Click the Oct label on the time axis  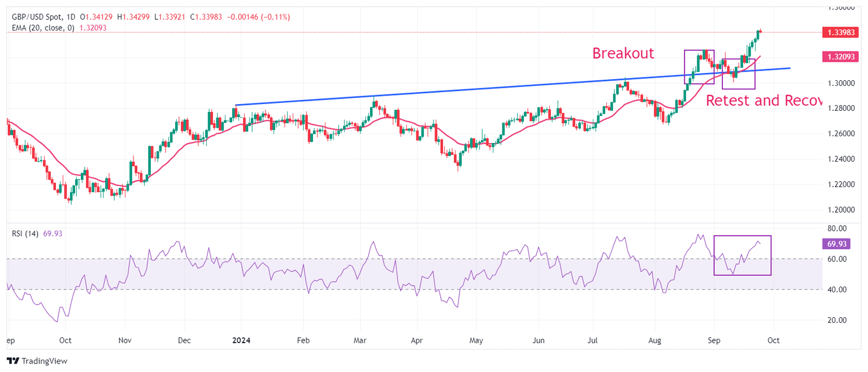point(773,340)
